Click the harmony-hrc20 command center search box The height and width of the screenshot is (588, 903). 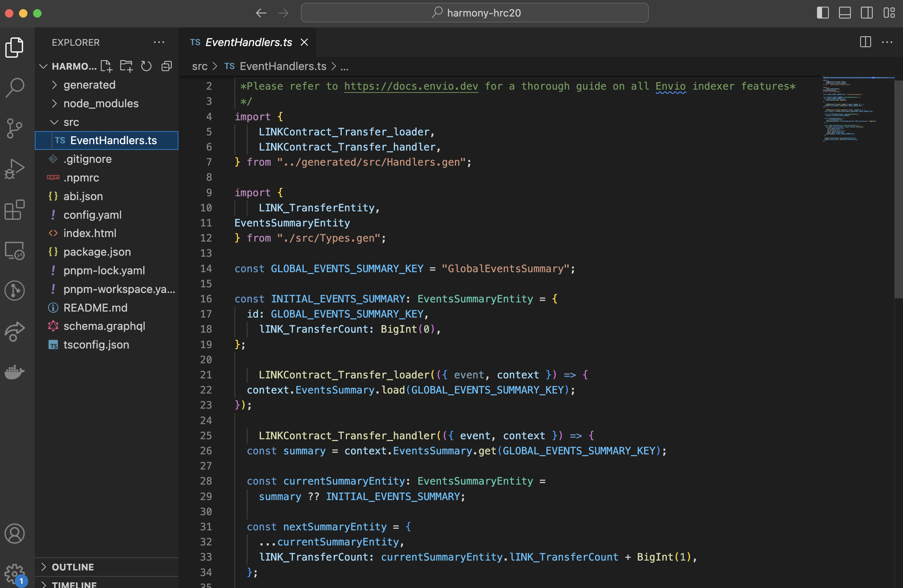[x=474, y=13]
